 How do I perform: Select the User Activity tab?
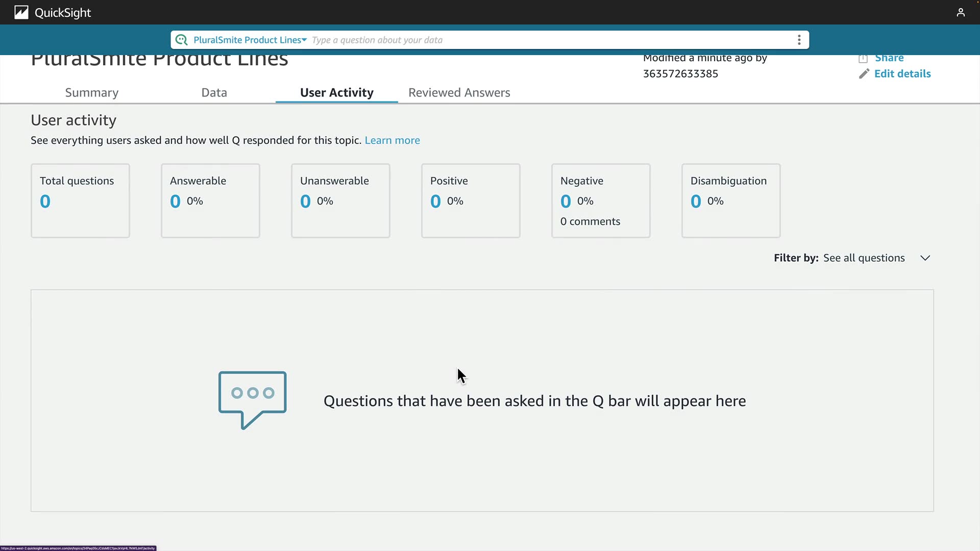336,93
